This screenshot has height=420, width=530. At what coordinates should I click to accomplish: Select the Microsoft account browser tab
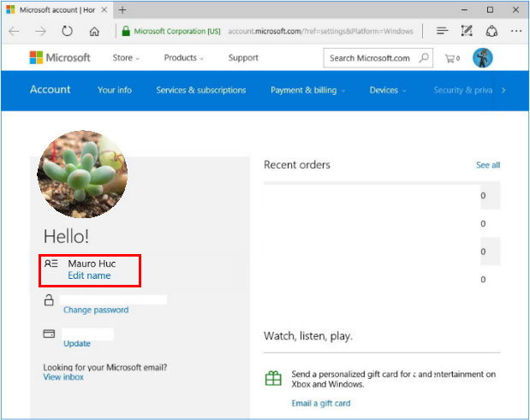(x=57, y=10)
